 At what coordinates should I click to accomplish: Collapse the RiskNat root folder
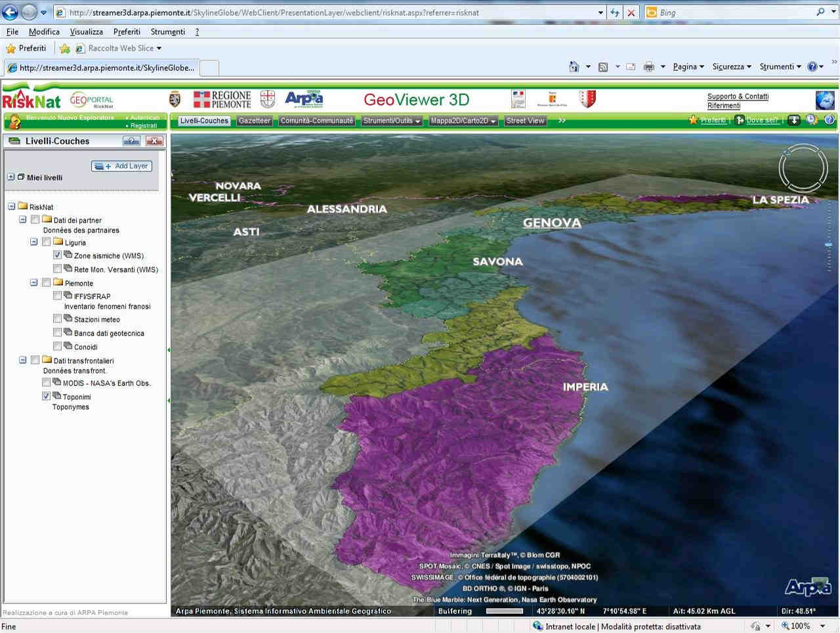coord(11,206)
